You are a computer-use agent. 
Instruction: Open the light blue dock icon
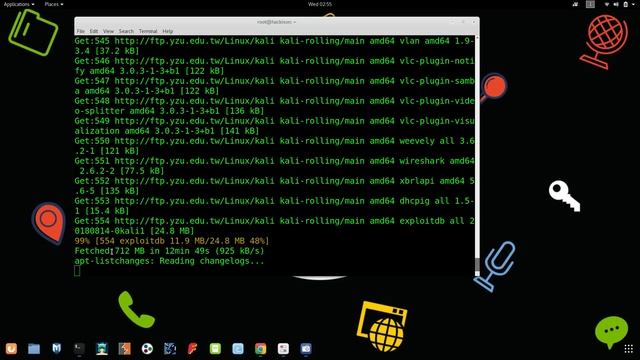[238, 349]
